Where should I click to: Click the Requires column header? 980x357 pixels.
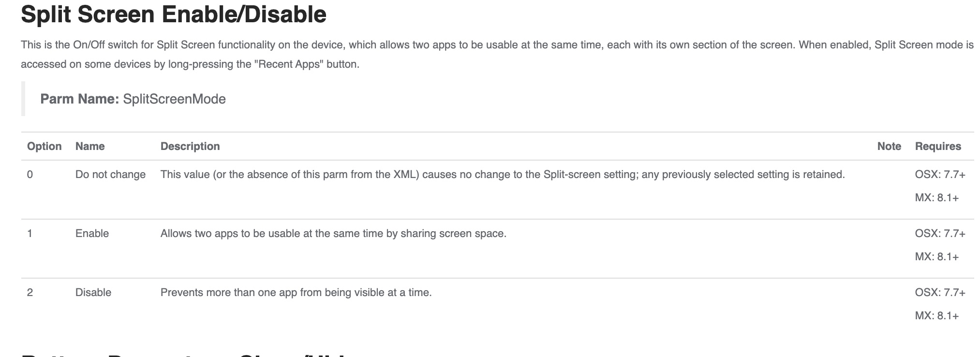pos(938,147)
